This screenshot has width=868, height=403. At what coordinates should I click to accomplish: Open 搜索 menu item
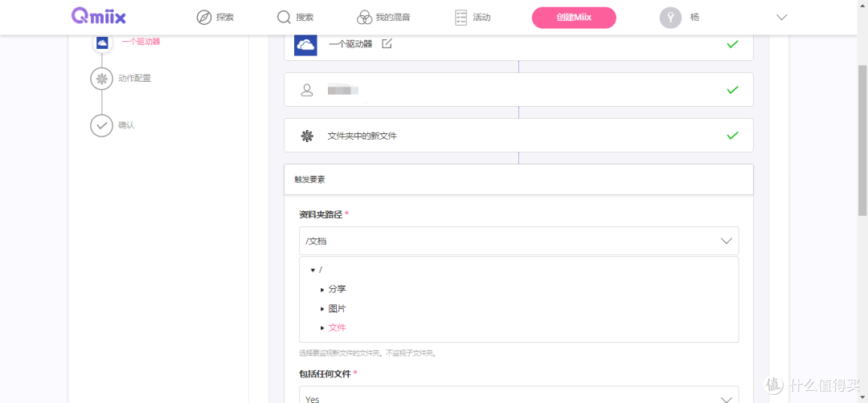305,18
